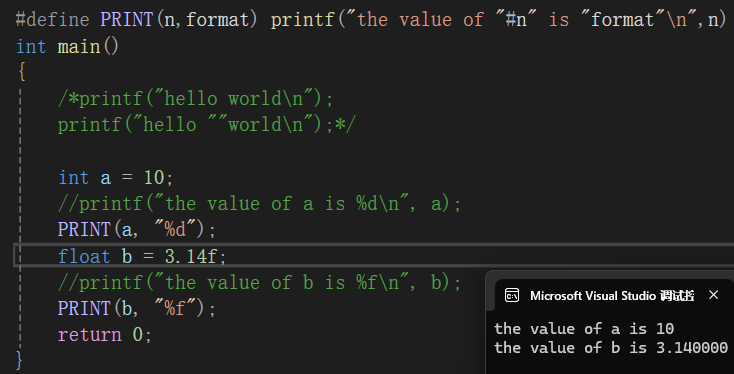
Task: Click the commented '/*printf("hello world\n");' line
Action: pyautogui.click(x=196, y=99)
